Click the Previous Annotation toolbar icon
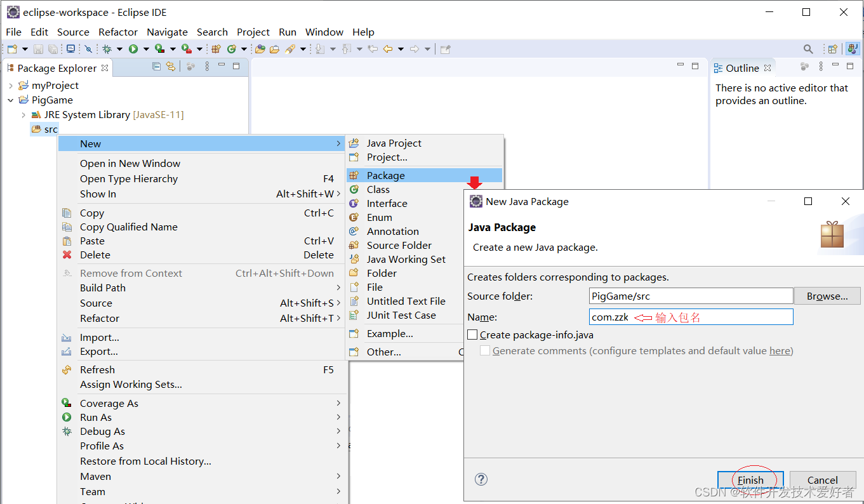The height and width of the screenshot is (504, 864). (347, 49)
